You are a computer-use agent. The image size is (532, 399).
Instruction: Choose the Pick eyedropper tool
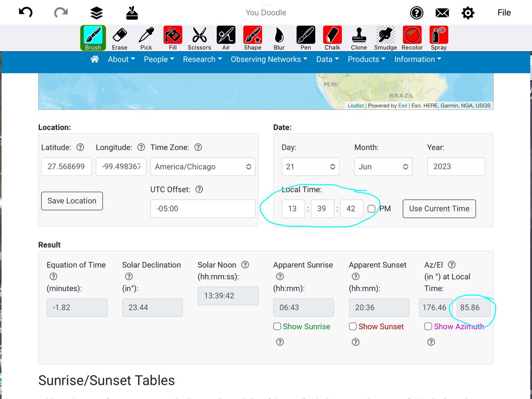tap(146, 38)
